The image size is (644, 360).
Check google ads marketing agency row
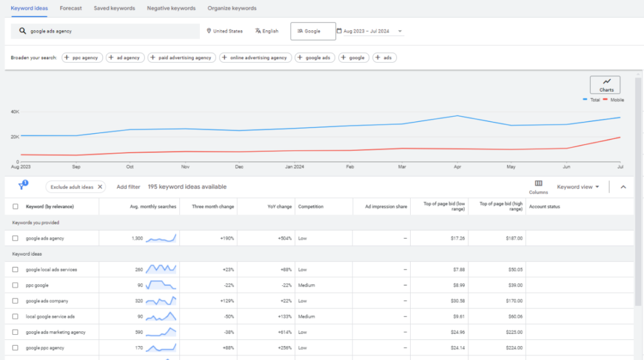pyautogui.click(x=15, y=332)
